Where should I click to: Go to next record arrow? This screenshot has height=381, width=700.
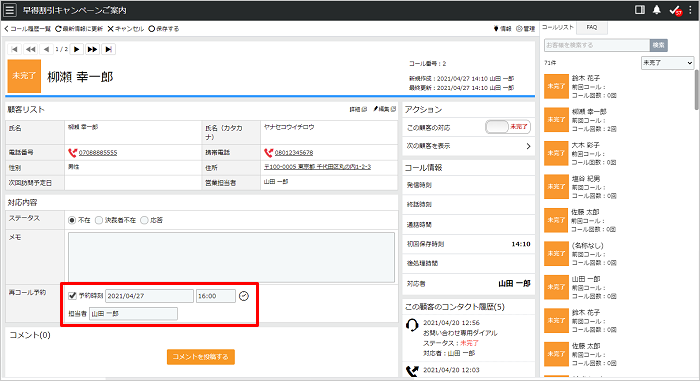[x=77, y=49]
